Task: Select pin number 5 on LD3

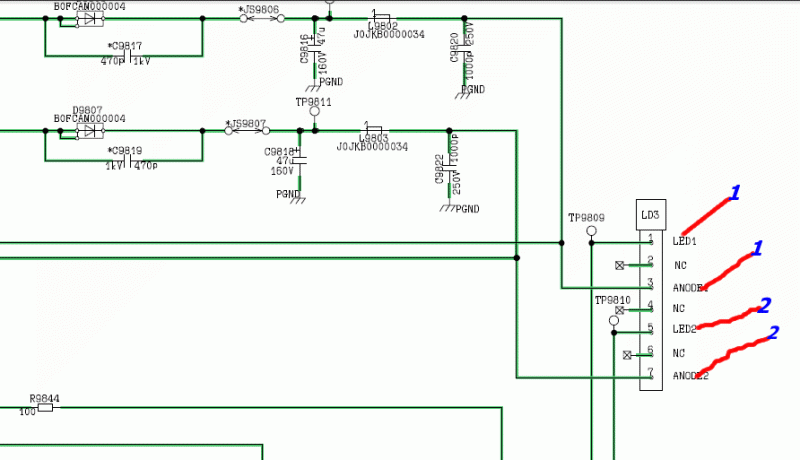Action: click(x=651, y=327)
